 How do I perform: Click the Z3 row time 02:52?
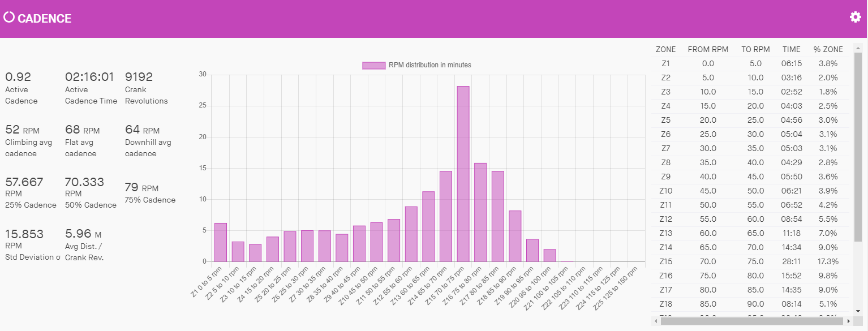(792, 92)
